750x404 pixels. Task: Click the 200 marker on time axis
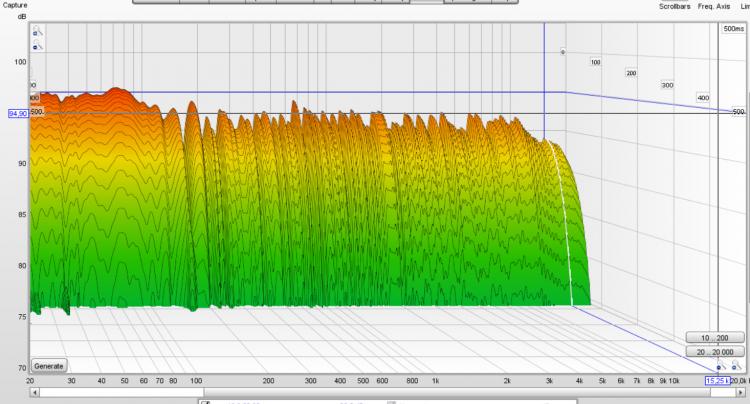(630, 74)
